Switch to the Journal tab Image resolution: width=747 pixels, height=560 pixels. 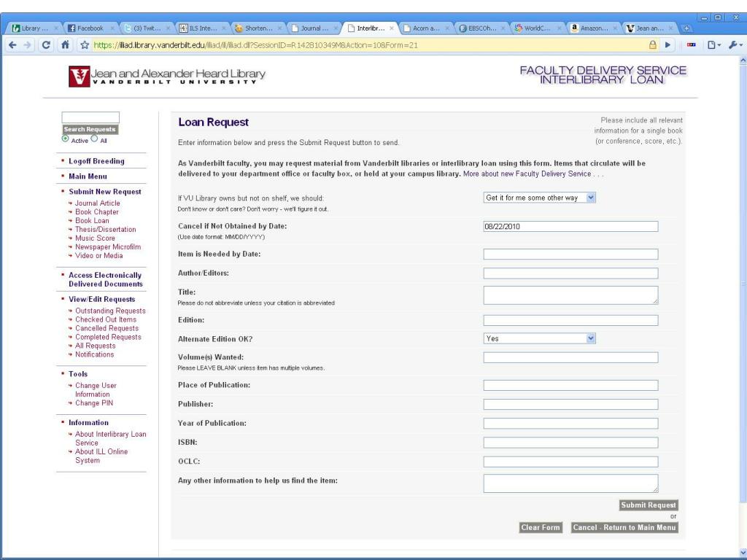(314, 28)
